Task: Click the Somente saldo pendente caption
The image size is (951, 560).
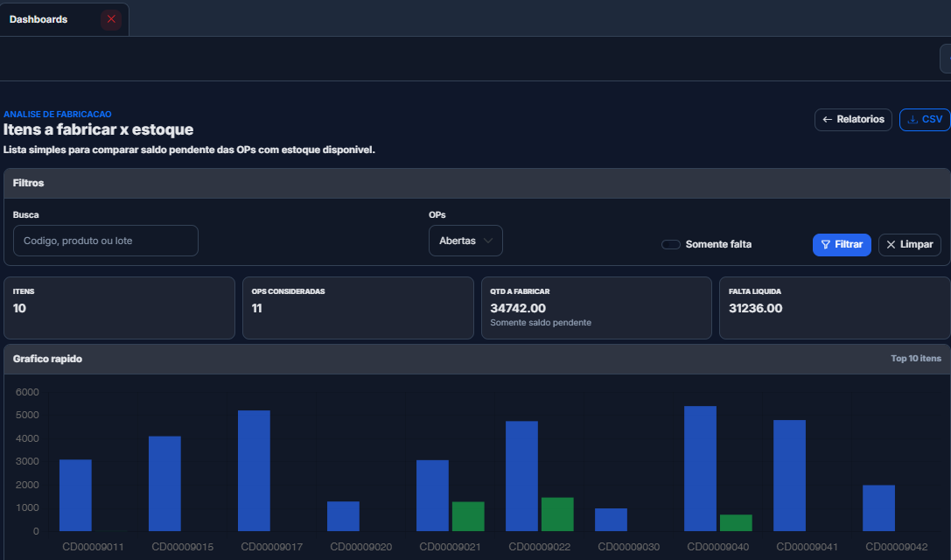Action: click(541, 323)
